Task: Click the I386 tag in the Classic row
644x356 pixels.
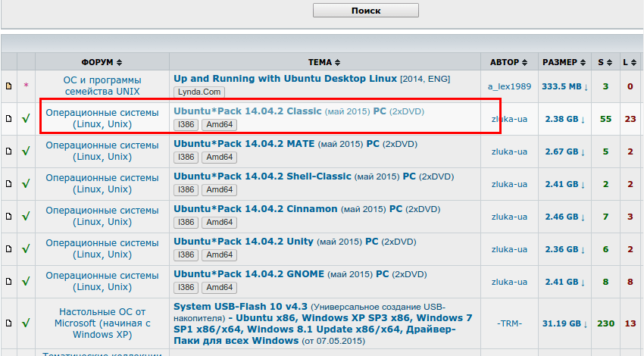Action: pos(186,124)
